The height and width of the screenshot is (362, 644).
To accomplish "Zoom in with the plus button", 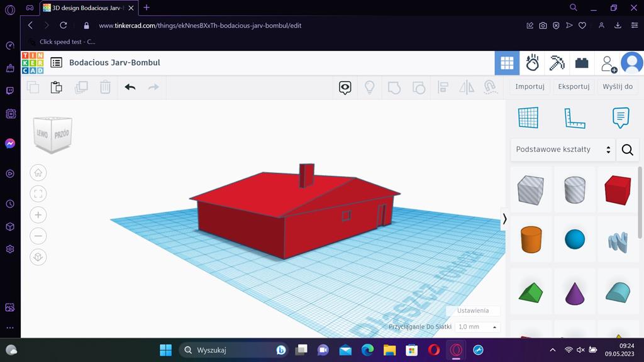I will pos(38,215).
